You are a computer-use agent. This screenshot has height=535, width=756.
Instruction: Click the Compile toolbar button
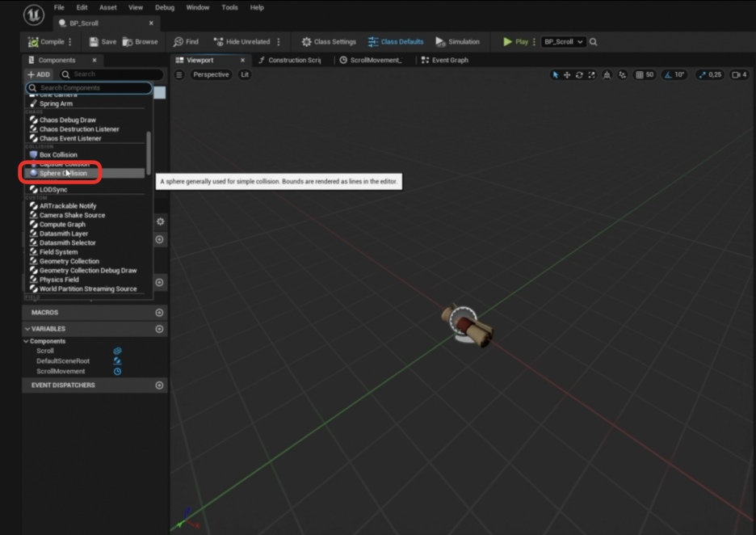[46, 42]
